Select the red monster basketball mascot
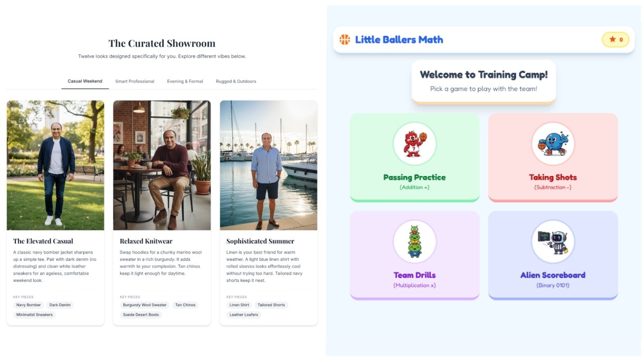644x362 pixels. [415, 144]
